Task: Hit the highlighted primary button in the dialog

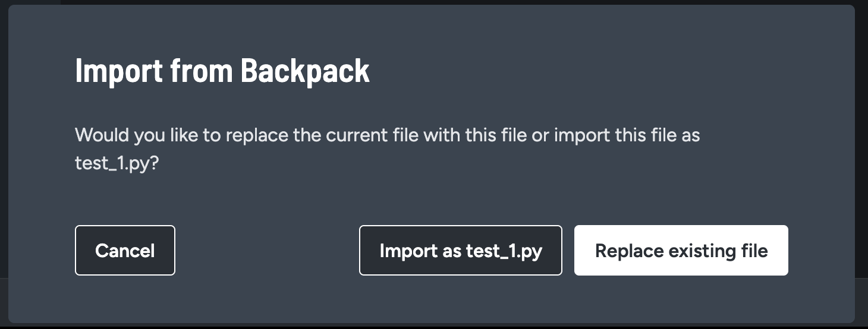Action: click(681, 251)
